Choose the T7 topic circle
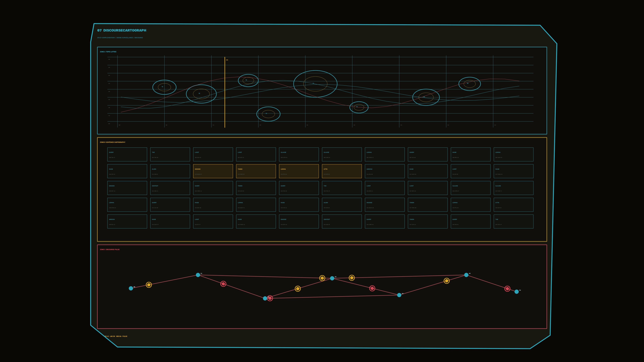Viewport: 644px width, 362px height. [268, 114]
